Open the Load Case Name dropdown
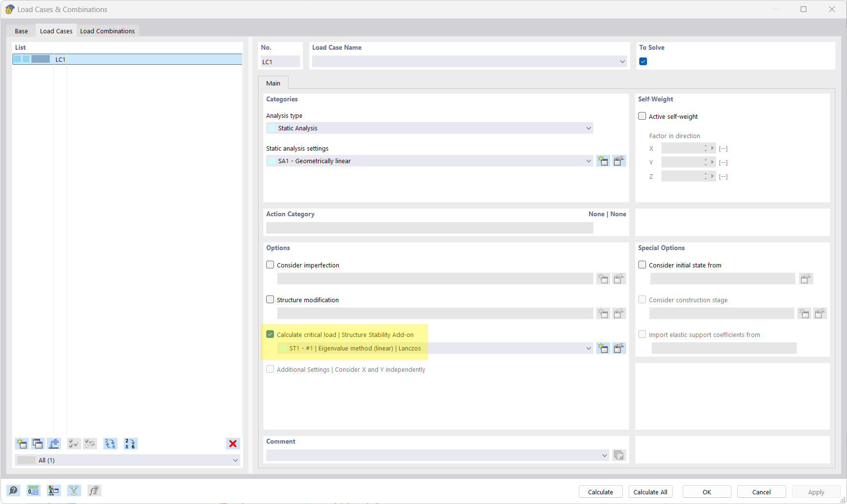The width and height of the screenshot is (847, 504). [622, 61]
